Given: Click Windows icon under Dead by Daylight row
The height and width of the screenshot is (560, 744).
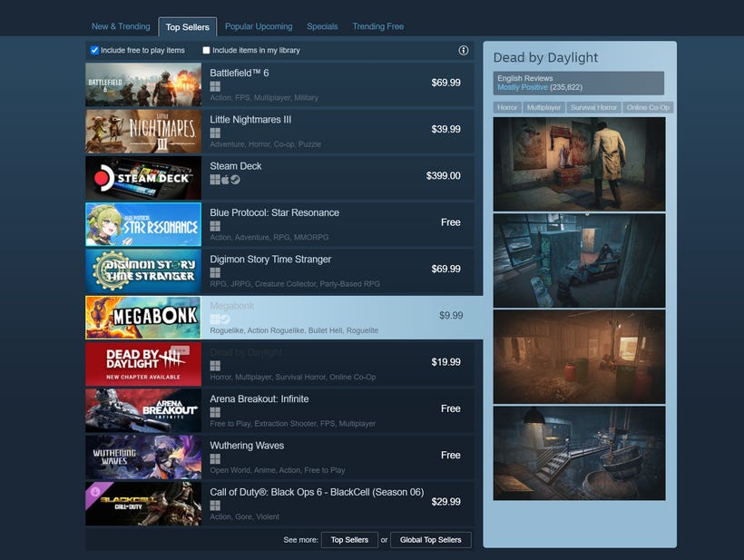Looking at the screenshot, I should click(x=215, y=366).
